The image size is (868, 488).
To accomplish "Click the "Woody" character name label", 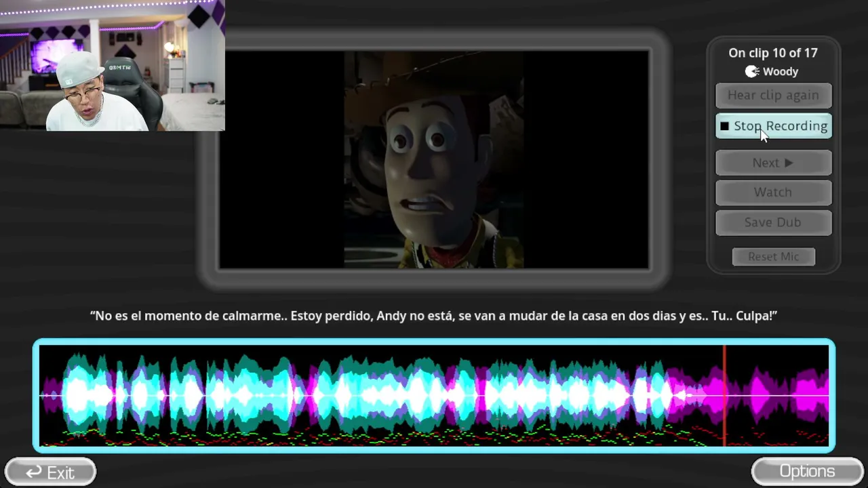I will (x=781, y=72).
